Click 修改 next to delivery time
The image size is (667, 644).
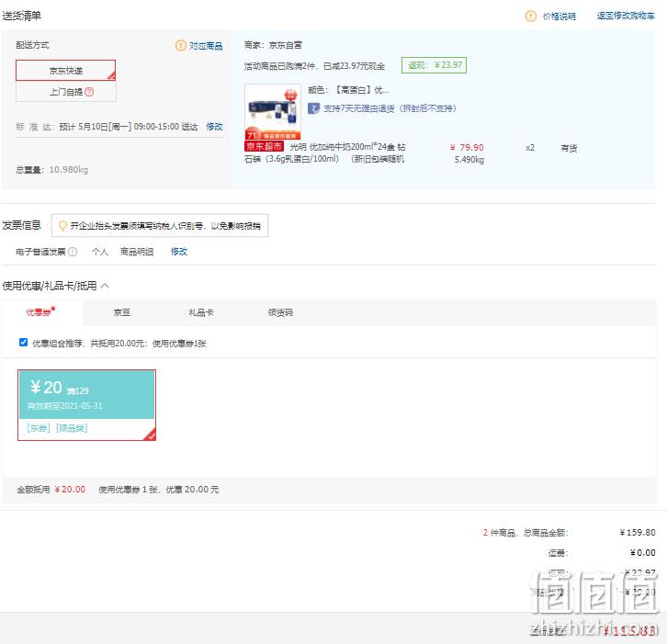[214, 127]
